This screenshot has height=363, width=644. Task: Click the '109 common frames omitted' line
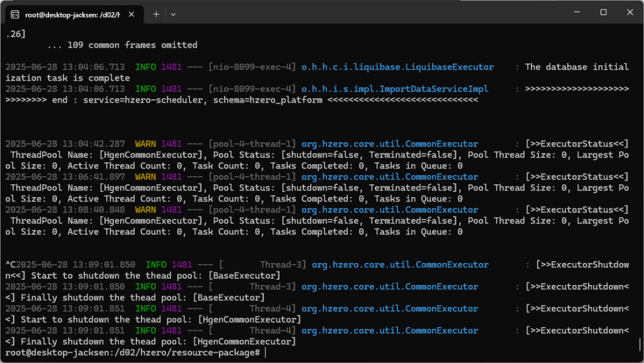click(123, 45)
